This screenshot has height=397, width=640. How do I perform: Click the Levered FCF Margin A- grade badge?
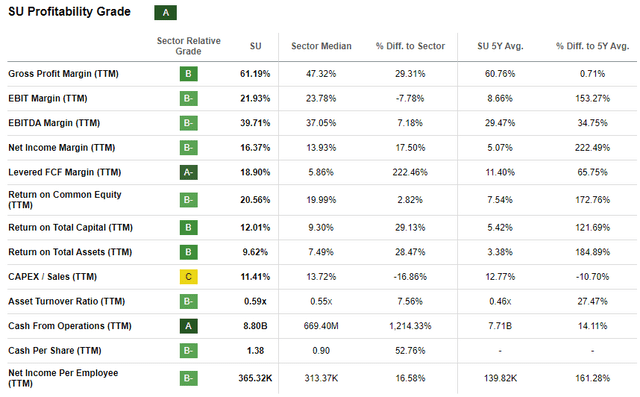[189, 172]
